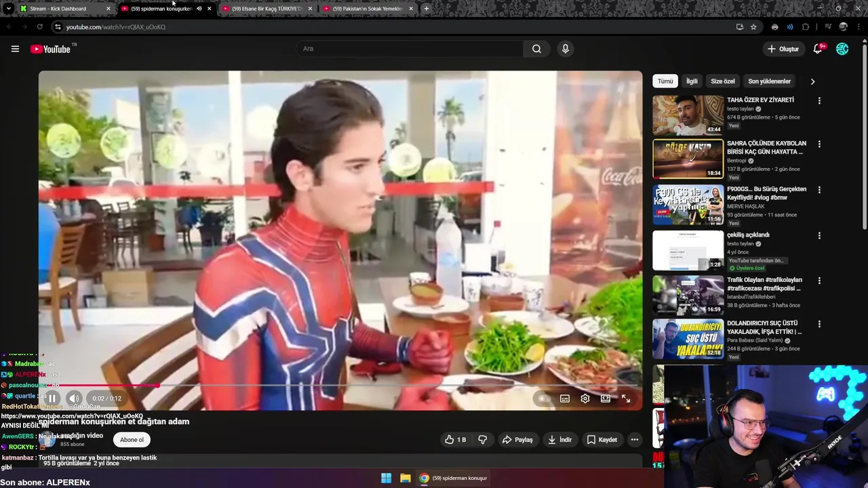
Task: Click the install/cast icon in address bar
Action: tap(740, 27)
